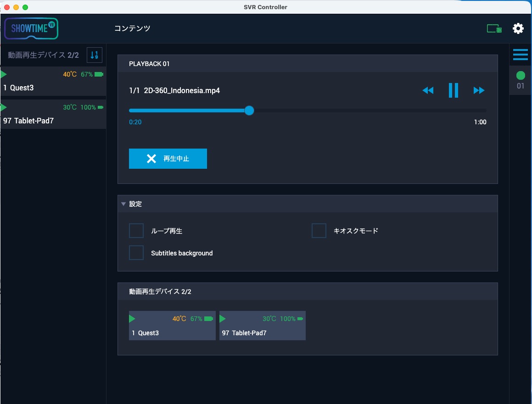
Task: Click the playback progress slider handle
Action: (249, 111)
